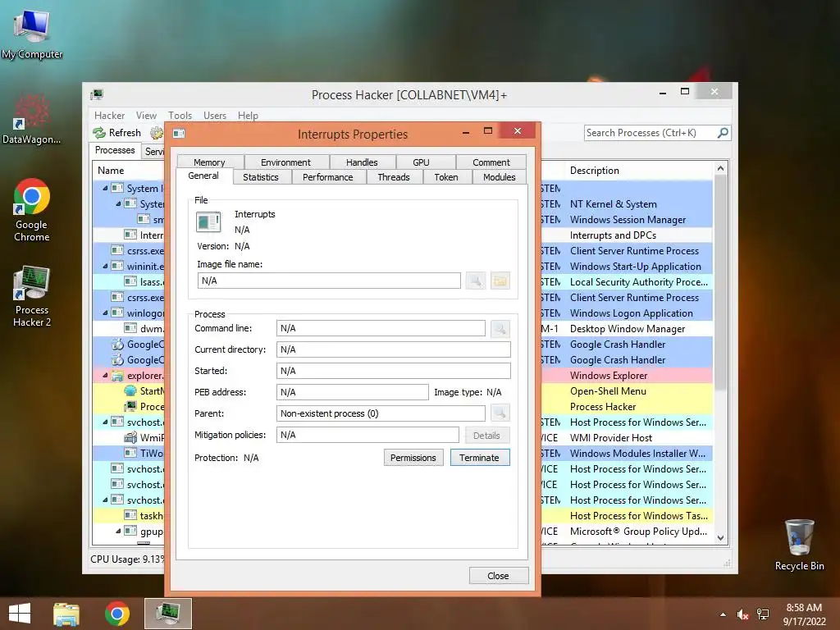This screenshot has height=630, width=840.
Task: Click the WmiPrvSE process icon in list
Action: tap(130, 438)
